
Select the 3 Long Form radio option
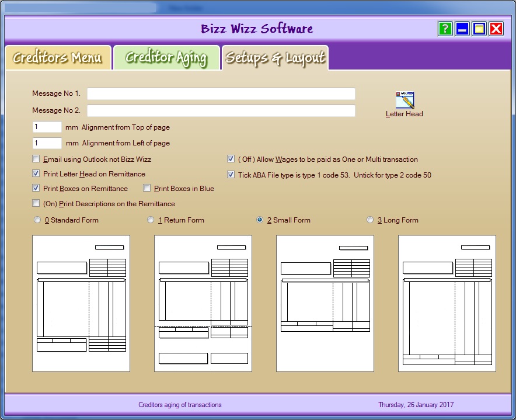[x=370, y=220]
